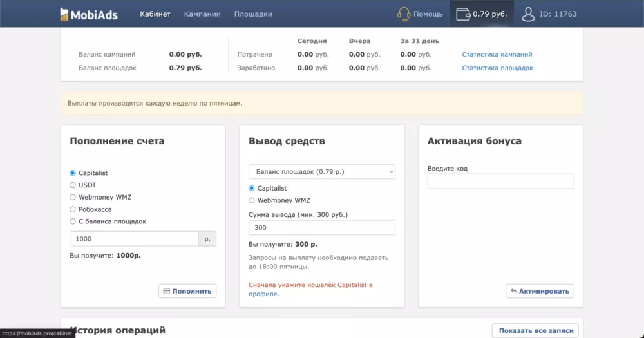The width and height of the screenshot is (644, 338).
Task: Click the wallet balance icon
Action: (x=463, y=14)
